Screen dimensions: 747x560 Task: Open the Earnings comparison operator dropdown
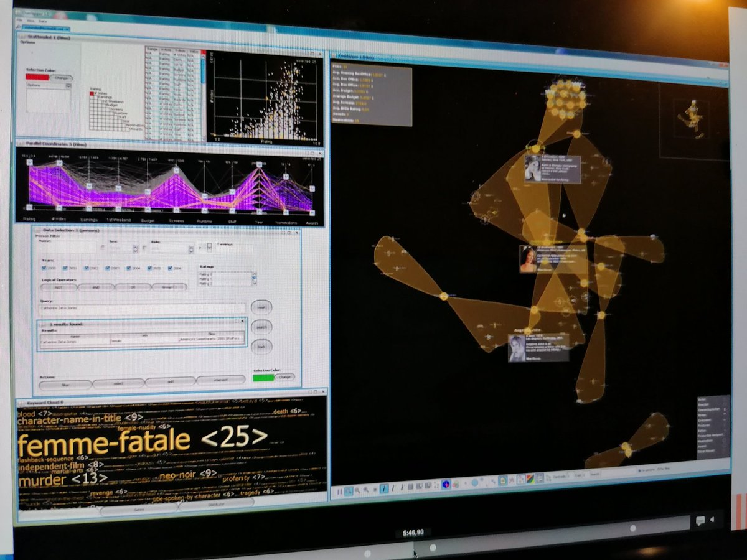coord(209,247)
